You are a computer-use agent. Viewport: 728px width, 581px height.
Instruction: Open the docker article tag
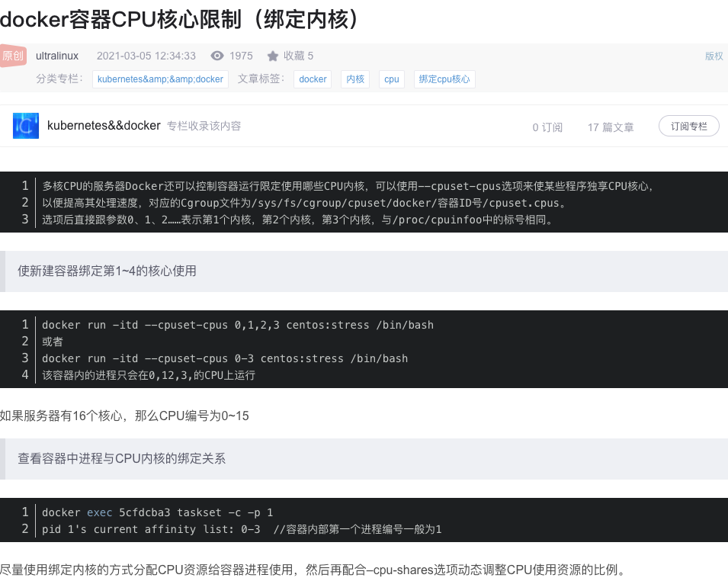point(313,79)
